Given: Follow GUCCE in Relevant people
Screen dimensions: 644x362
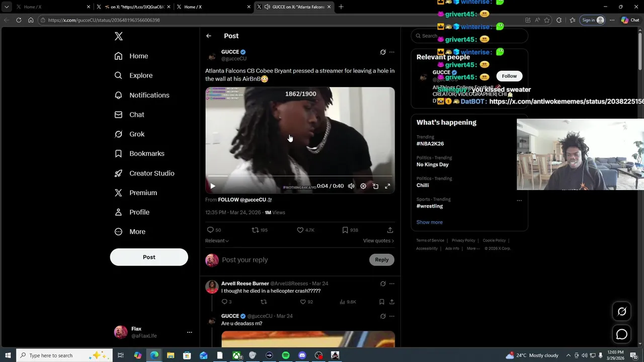Looking at the screenshot, I should [509, 76].
